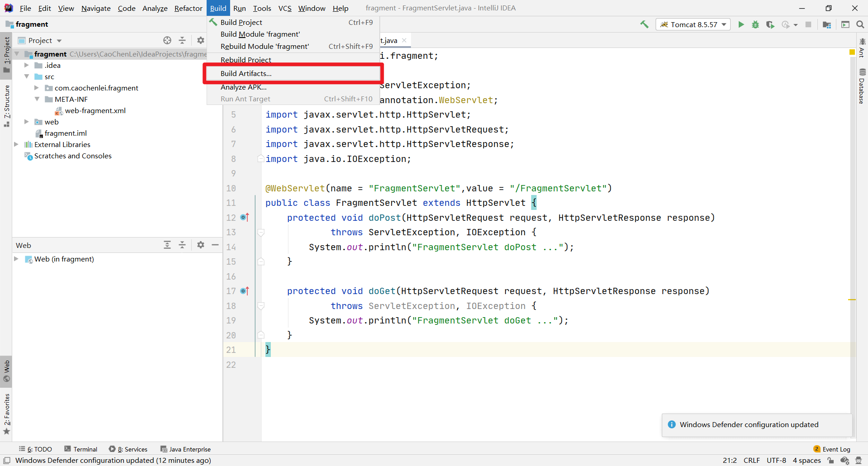Select Build Module 'fragment' entry

point(293,34)
